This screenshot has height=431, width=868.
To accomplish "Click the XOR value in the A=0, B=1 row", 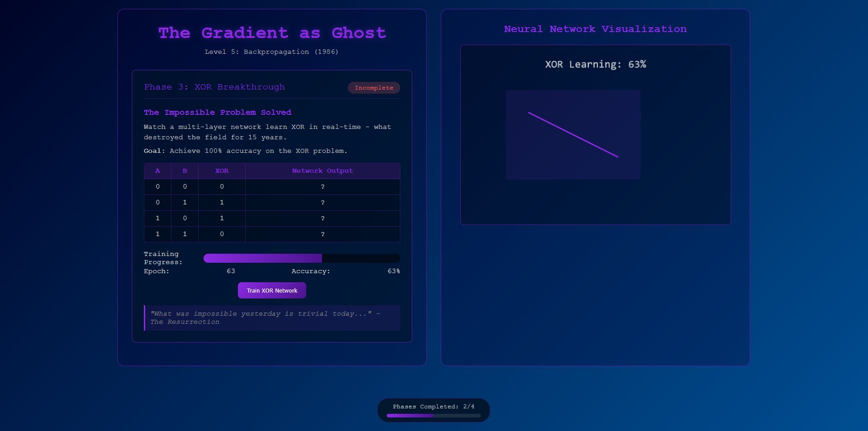I will (222, 203).
